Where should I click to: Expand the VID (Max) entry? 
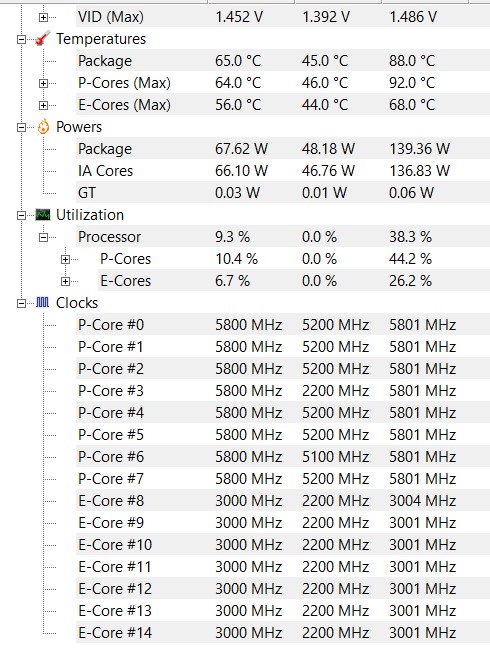43,17
